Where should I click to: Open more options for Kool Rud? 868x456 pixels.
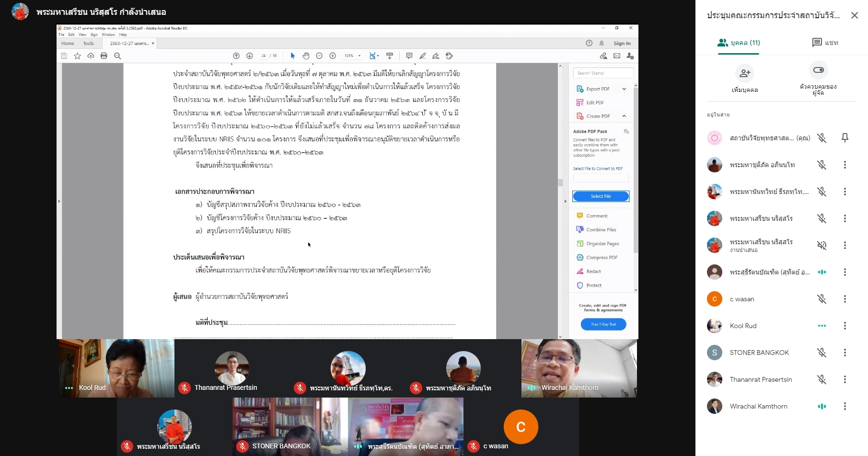click(x=845, y=326)
